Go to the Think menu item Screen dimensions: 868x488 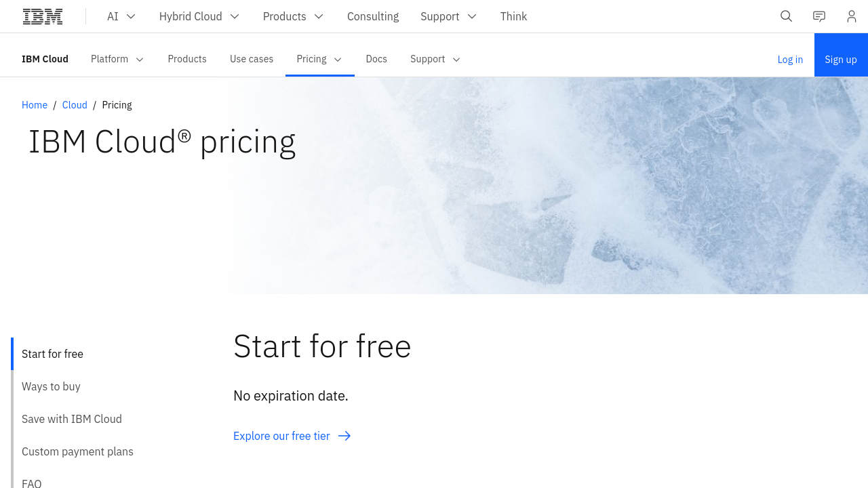[x=513, y=16]
